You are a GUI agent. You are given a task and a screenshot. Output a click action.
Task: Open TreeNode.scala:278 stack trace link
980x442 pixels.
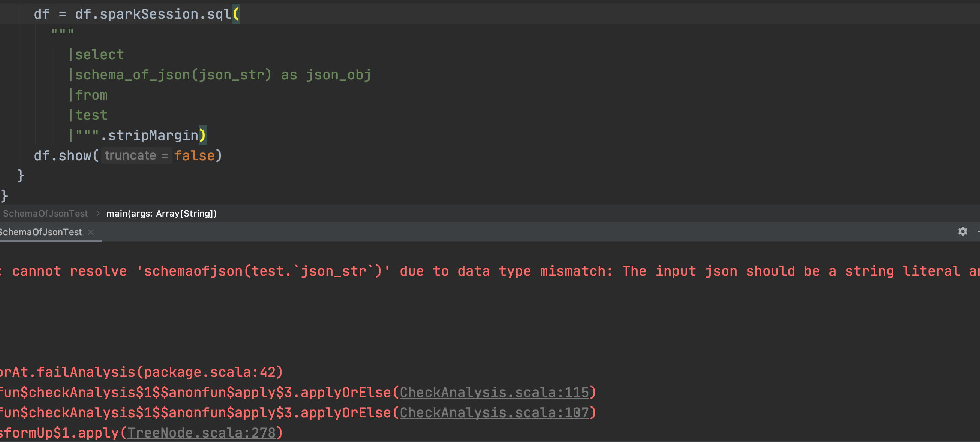point(201,433)
